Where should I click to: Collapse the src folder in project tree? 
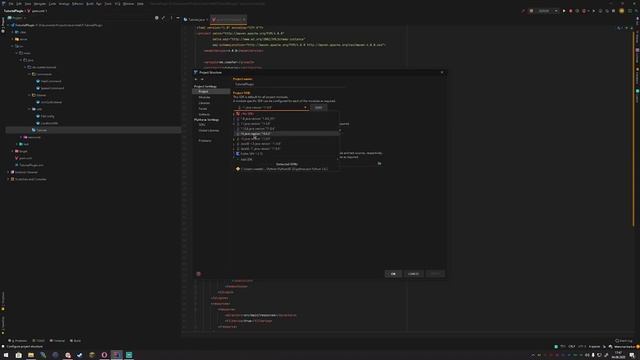(13, 46)
